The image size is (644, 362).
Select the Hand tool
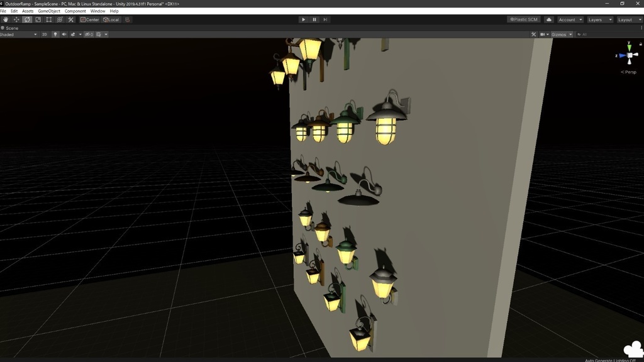pos(5,19)
